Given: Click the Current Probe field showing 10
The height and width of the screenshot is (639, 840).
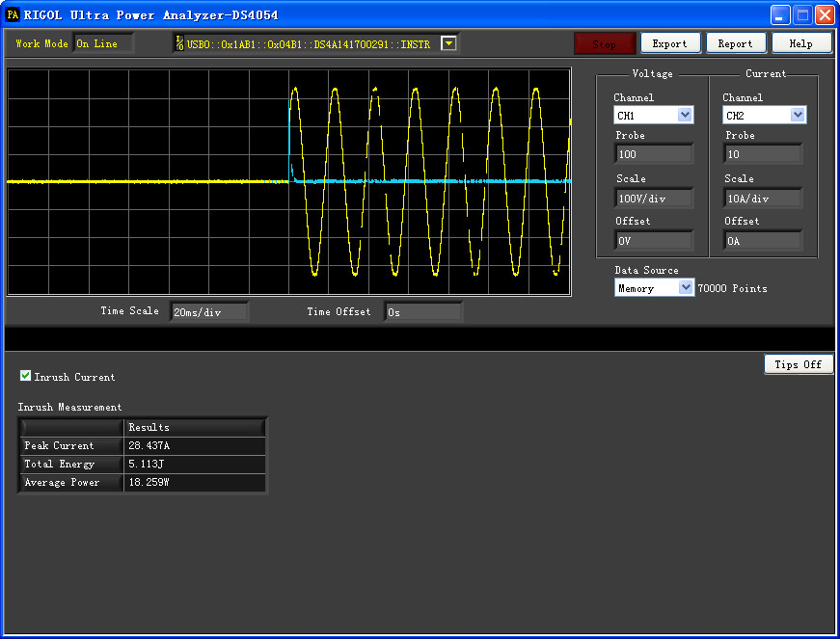Looking at the screenshot, I should click(764, 154).
